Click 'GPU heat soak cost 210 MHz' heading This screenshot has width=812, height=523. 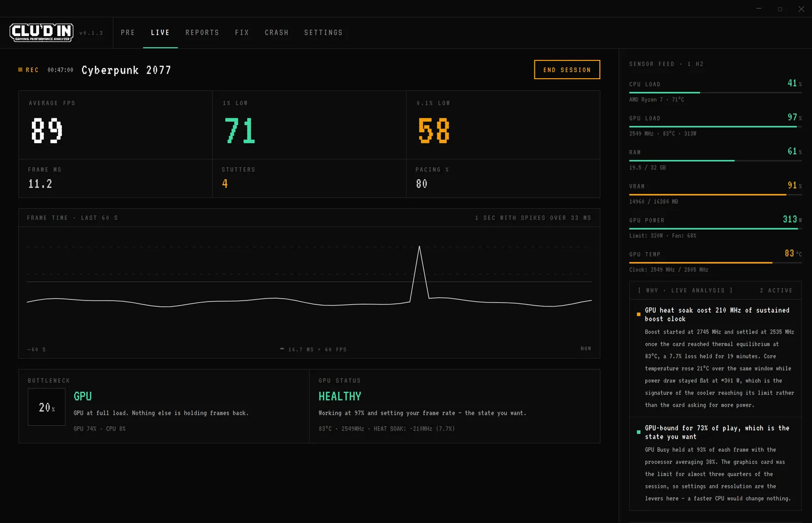tap(717, 314)
